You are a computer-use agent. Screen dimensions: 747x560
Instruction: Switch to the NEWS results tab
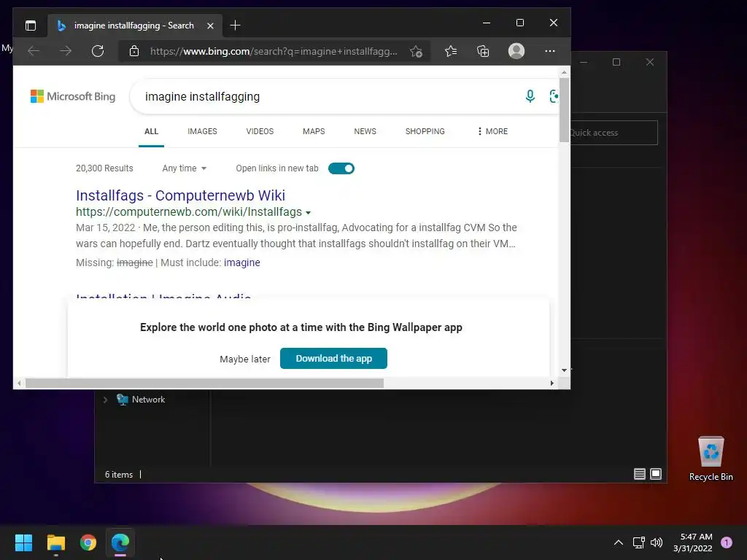click(365, 131)
